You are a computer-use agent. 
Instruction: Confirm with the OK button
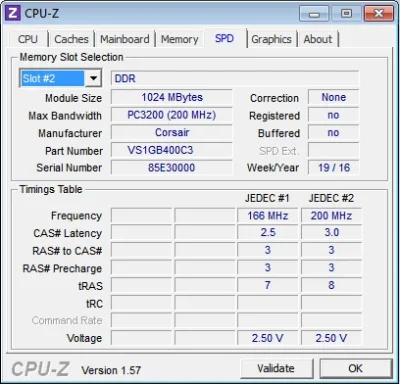355,368
